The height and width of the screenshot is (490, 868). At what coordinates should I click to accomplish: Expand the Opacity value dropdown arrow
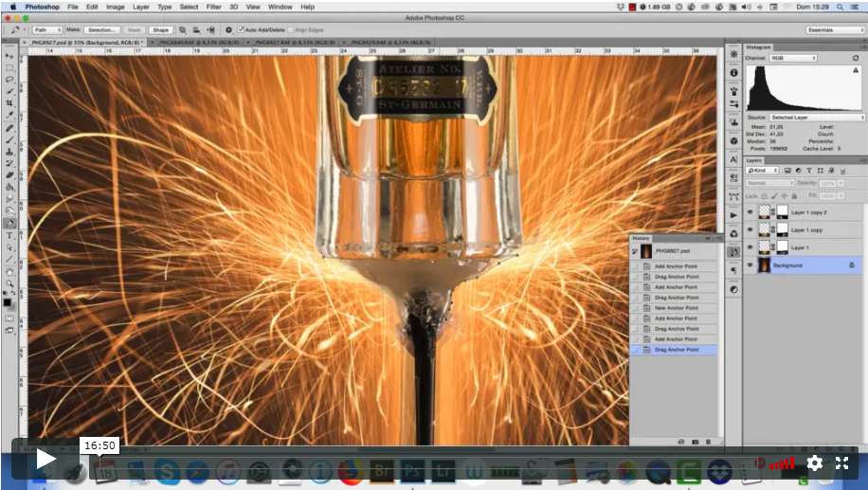tap(841, 183)
